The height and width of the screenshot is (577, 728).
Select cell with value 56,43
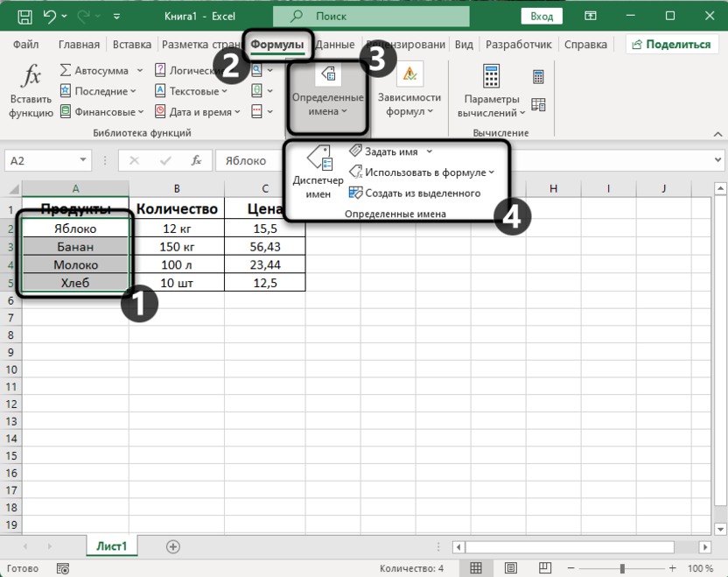[x=264, y=247]
